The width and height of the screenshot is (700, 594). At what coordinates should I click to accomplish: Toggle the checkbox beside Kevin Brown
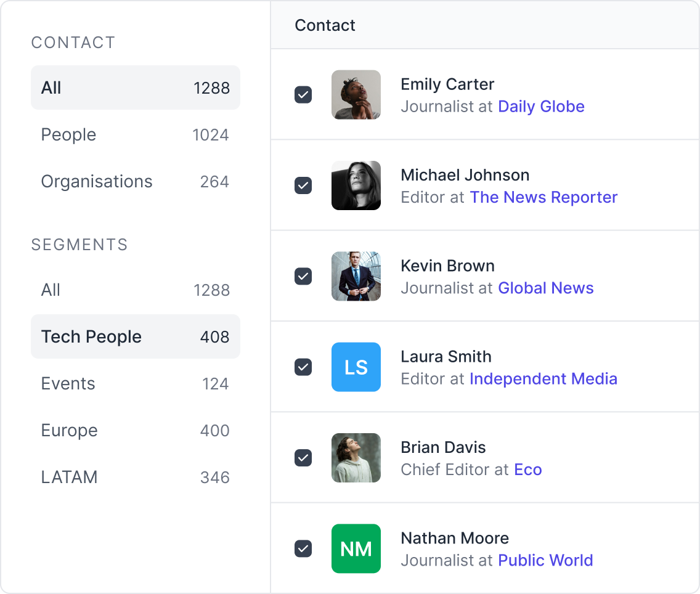point(303,276)
